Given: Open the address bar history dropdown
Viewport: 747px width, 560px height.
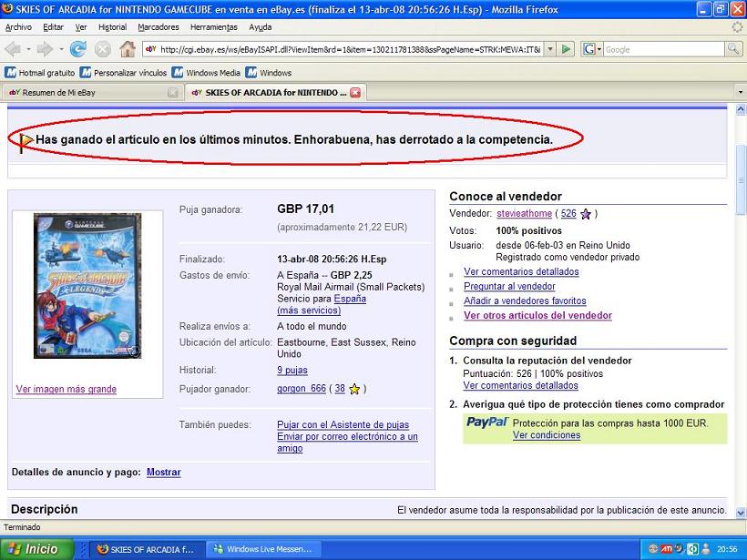Looking at the screenshot, I should (x=549, y=49).
